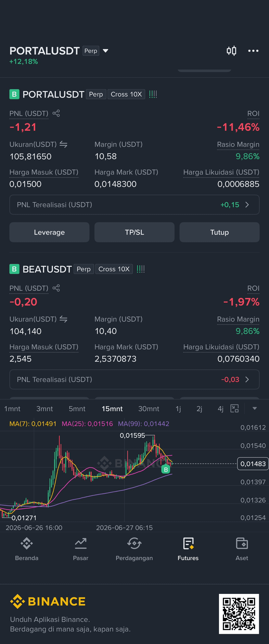
Task: Tap the ADL bars indicator on BEATUSDT position
Action: [x=141, y=269]
